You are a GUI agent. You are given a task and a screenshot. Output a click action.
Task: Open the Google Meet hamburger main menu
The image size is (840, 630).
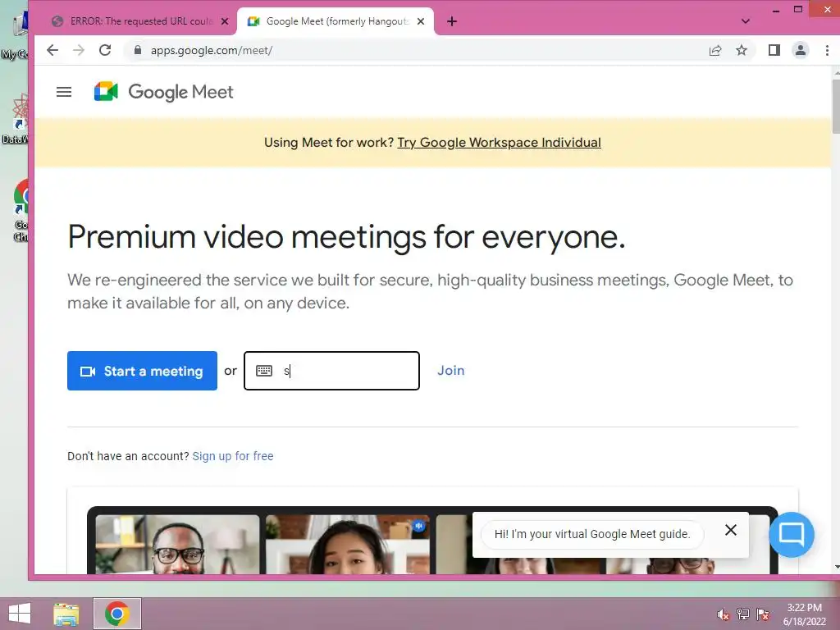pyautogui.click(x=64, y=92)
